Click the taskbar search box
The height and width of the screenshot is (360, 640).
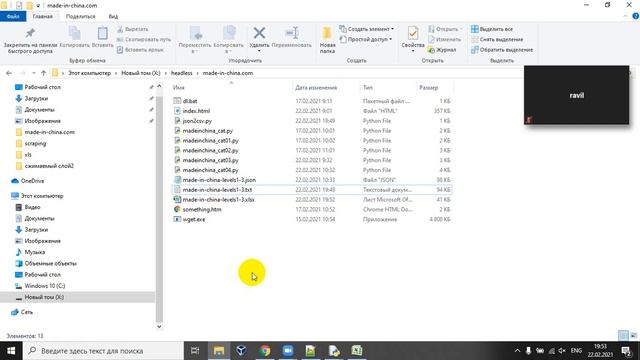103,351
